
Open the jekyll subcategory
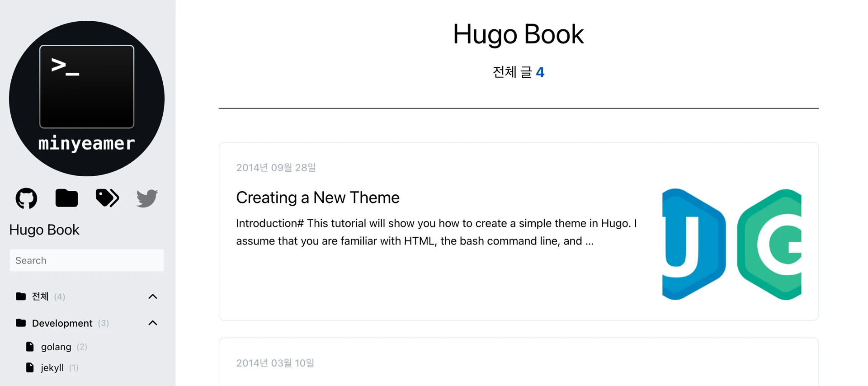click(52, 367)
